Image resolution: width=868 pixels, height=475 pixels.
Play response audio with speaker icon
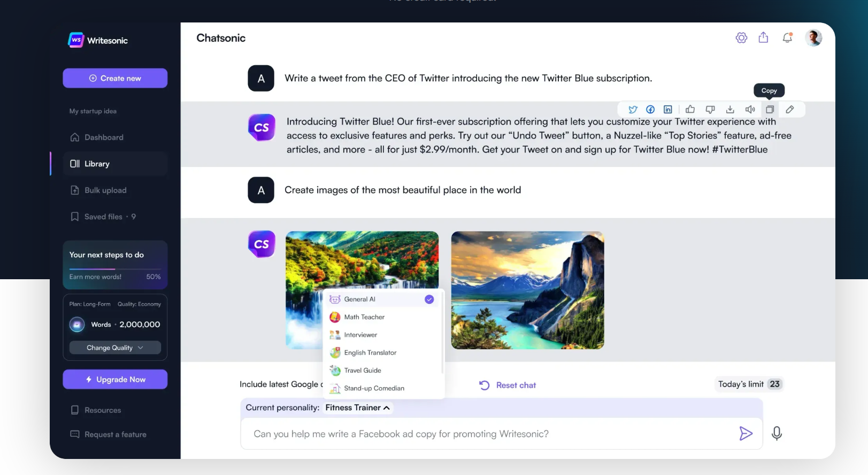point(750,109)
